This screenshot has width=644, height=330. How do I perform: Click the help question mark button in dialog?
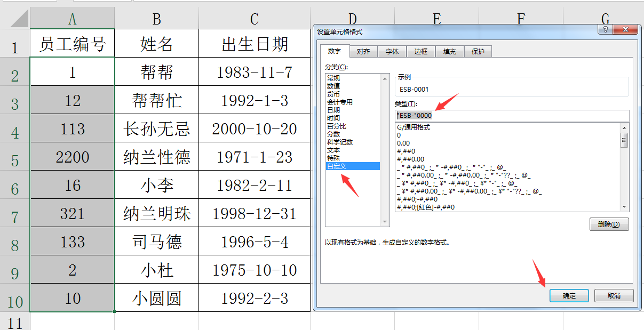coord(605,30)
